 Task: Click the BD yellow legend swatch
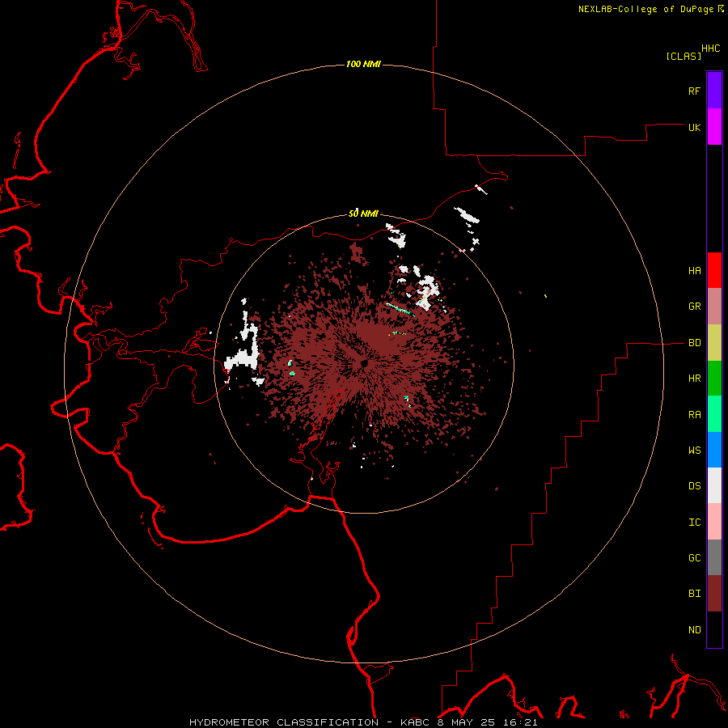(714, 343)
